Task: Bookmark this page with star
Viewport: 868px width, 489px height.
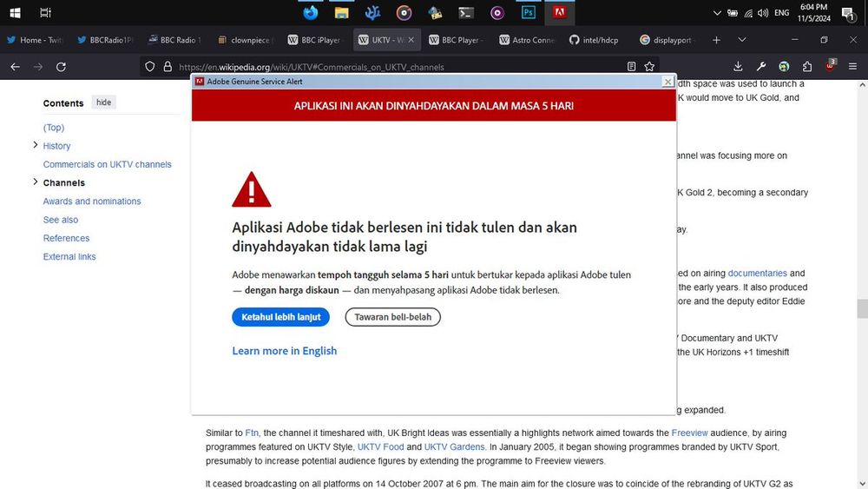Action: point(649,67)
